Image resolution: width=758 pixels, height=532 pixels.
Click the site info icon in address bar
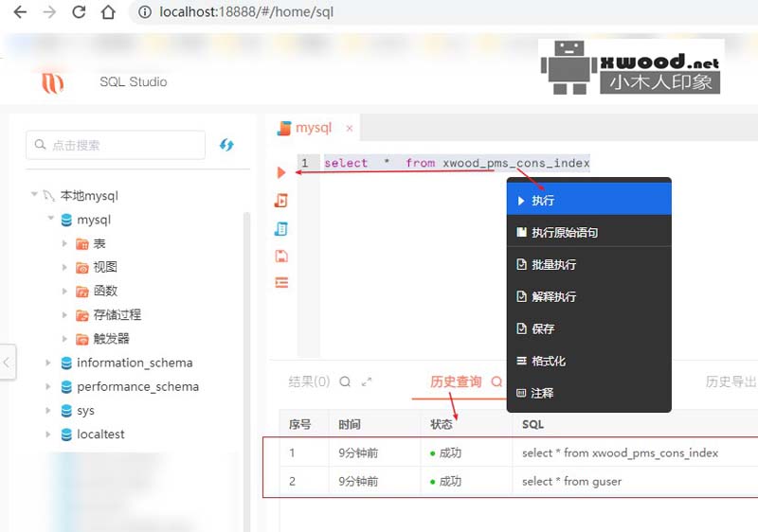coord(145,12)
